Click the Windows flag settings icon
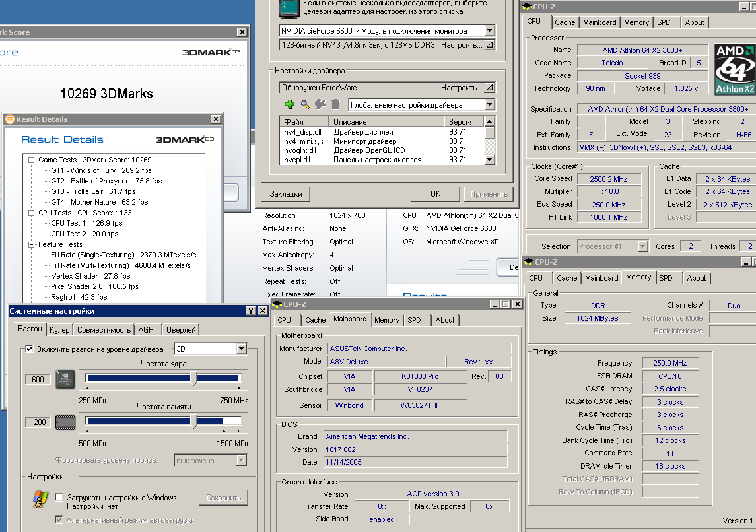The image size is (756, 532). (x=40, y=500)
